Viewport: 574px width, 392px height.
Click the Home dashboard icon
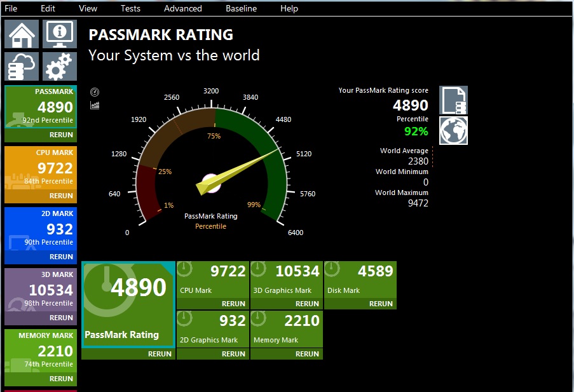[x=22, y=34]
